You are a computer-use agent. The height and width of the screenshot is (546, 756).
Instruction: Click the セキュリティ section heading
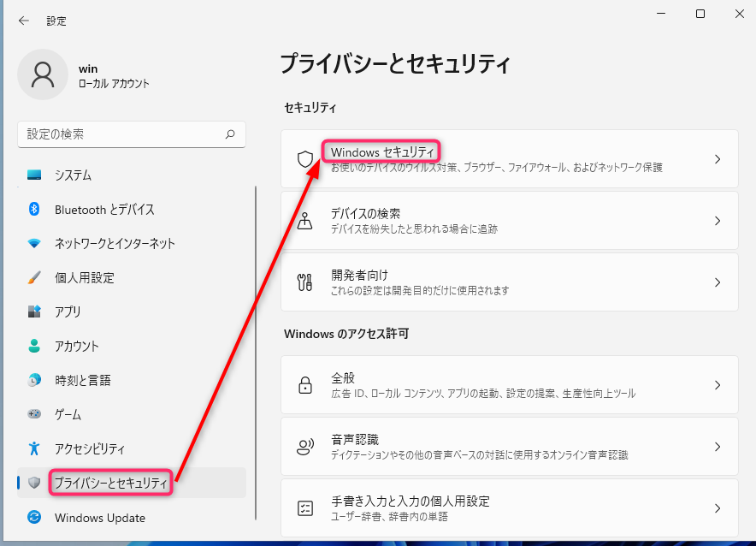click(x=310, y=108)
